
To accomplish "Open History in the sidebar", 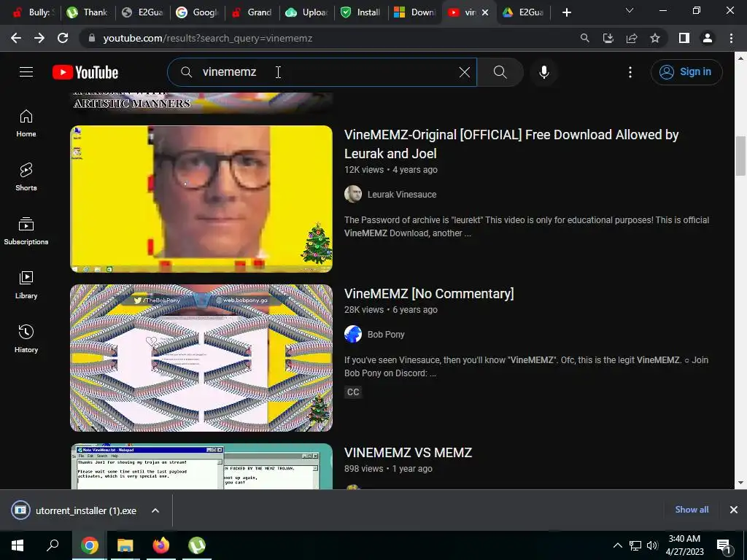I will [26, 338].
